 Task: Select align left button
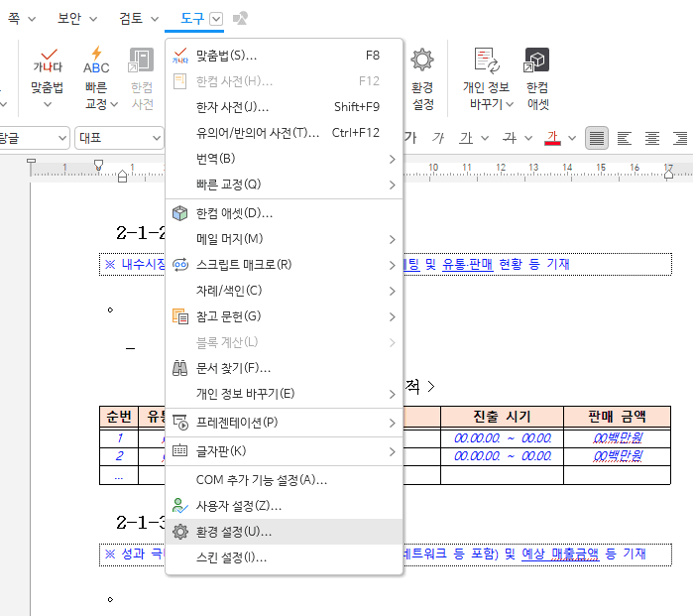(624, 138)
